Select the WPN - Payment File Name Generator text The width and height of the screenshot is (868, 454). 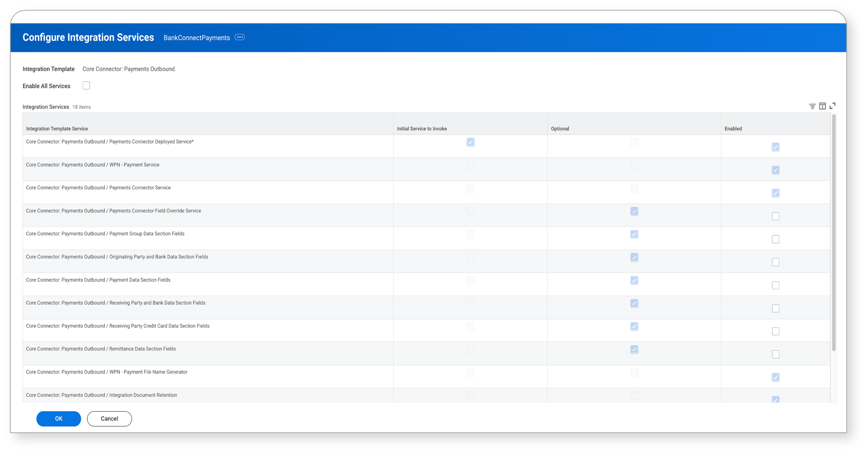[x=107, y=372]
